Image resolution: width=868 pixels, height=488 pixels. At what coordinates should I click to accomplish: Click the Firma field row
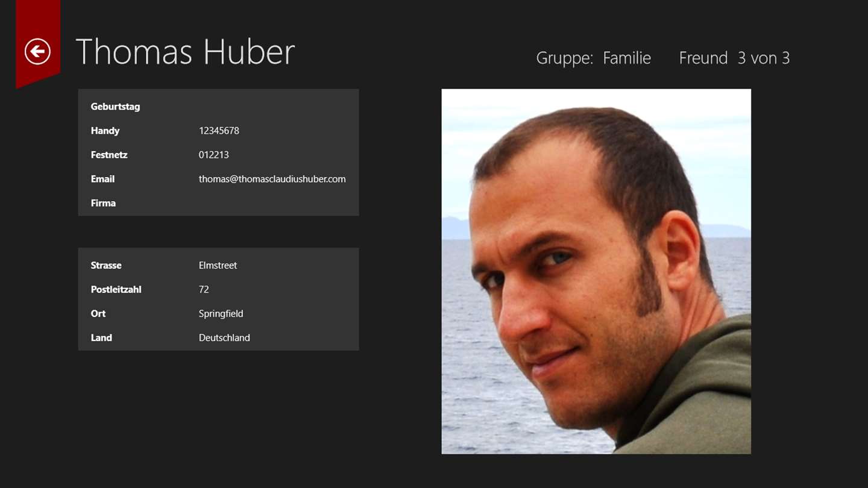[x=218, y=203]
